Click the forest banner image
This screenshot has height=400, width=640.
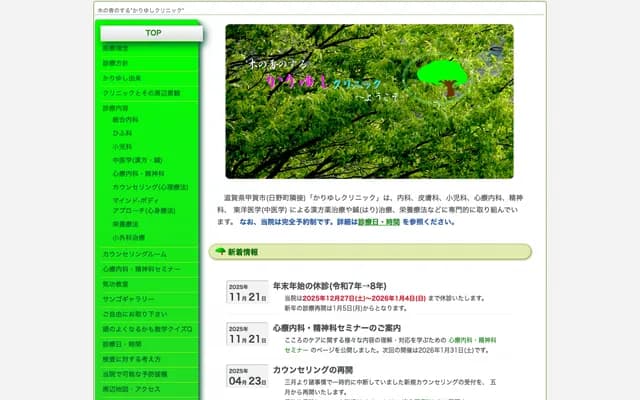click(x=369, y=101)
